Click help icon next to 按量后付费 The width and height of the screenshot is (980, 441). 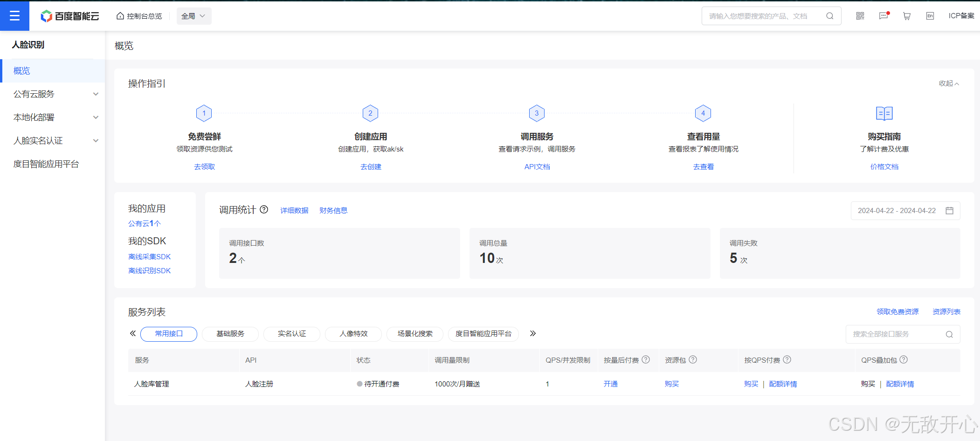pos(646,359)
